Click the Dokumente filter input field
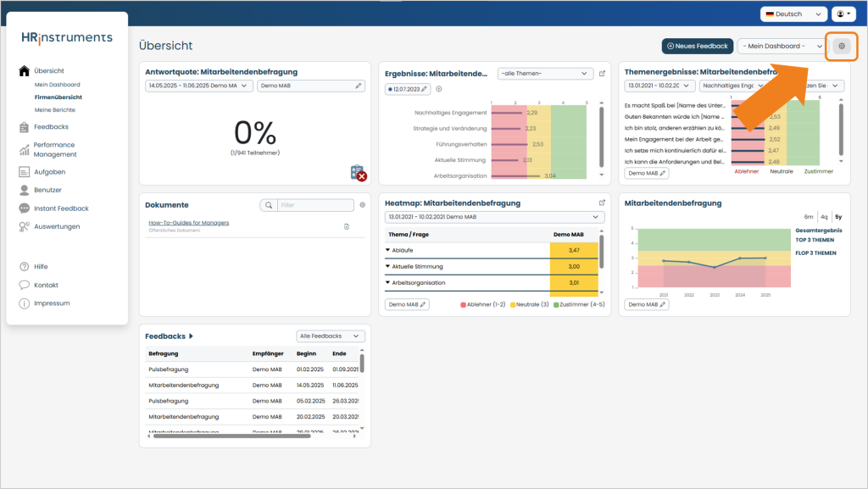Viewport: 868px width, 489px height. point(315,205)
